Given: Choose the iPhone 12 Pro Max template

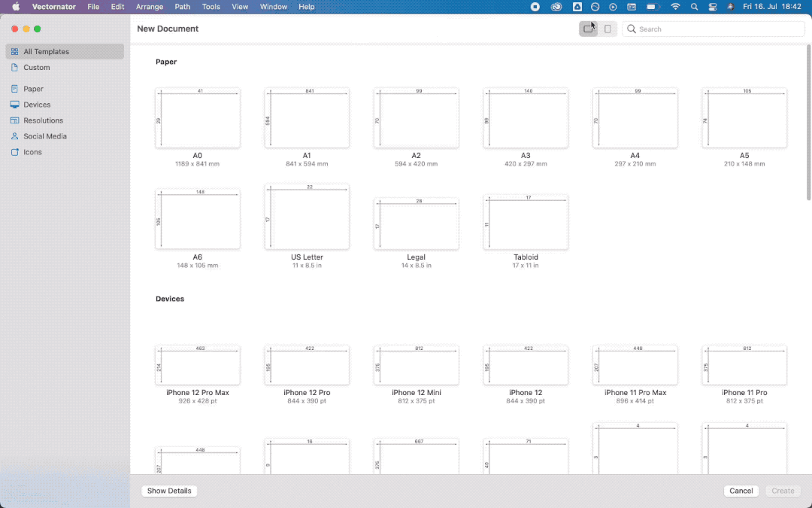Looking at the screenshot, I should click(197, 365).
